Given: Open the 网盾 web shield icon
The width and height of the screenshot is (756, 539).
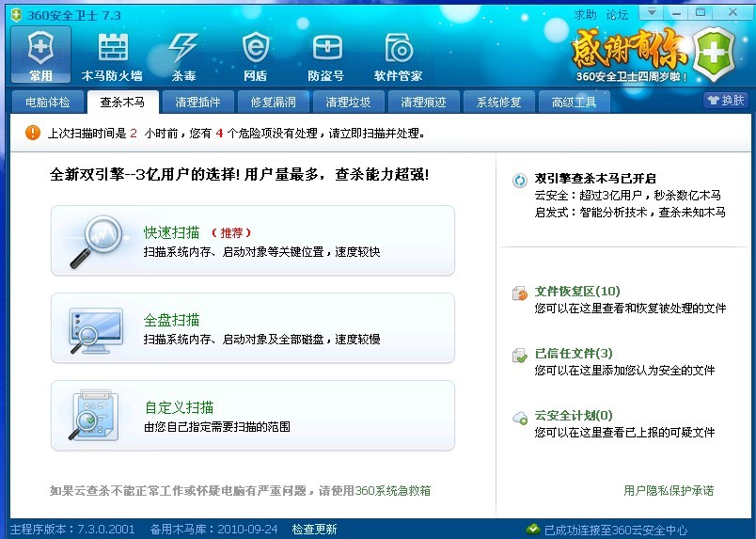Looking at the screenshot, I should click(x=255, y=55).
